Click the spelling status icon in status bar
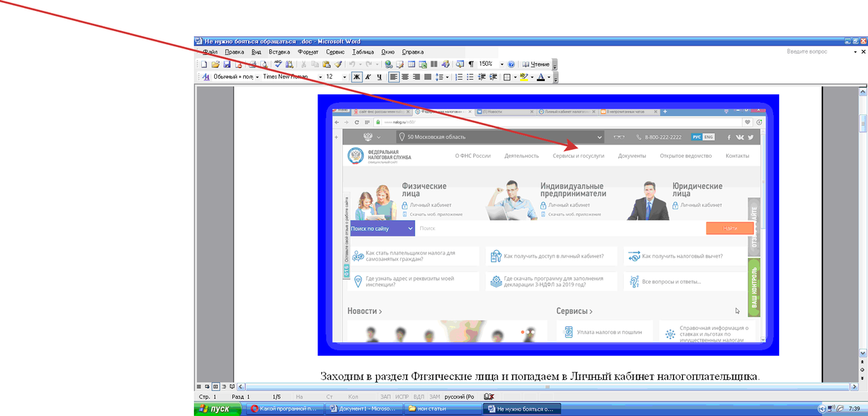The width and height of the screenshot is (868, 416). pyautogui.click(x=488, y=396)
